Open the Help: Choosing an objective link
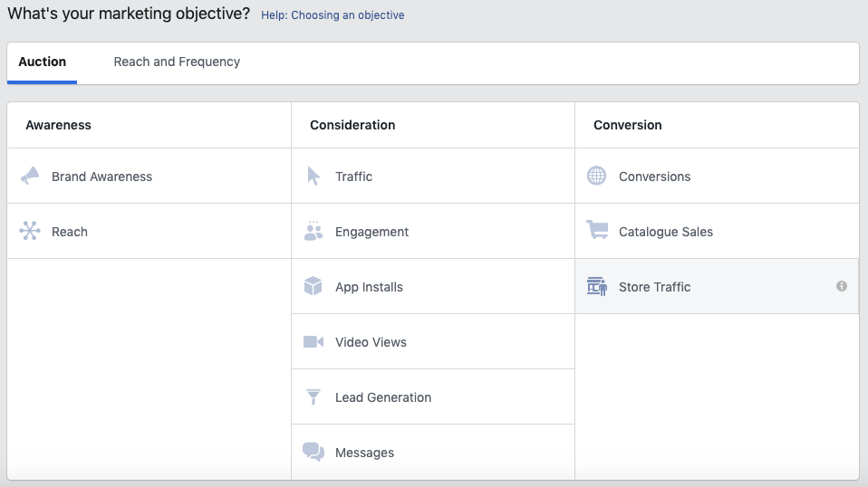The width and height of the screenshot is (868, 487). 333,14
